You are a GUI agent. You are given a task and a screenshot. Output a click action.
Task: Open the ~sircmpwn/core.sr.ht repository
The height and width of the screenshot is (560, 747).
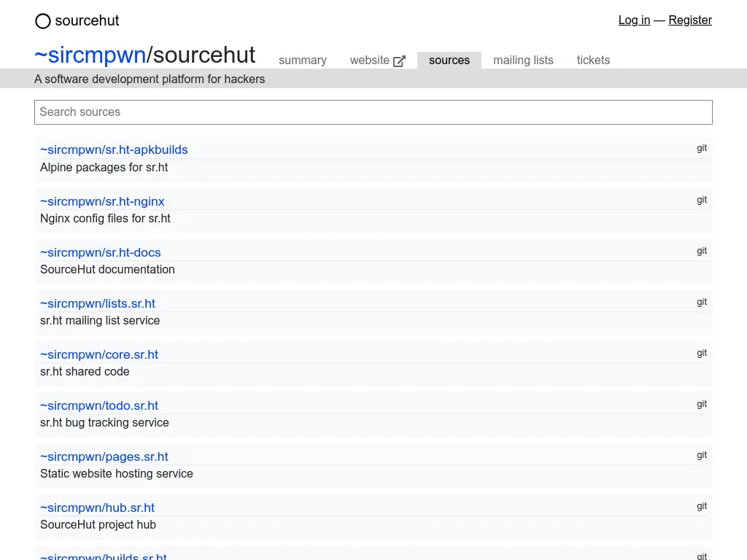click(99, 354)
